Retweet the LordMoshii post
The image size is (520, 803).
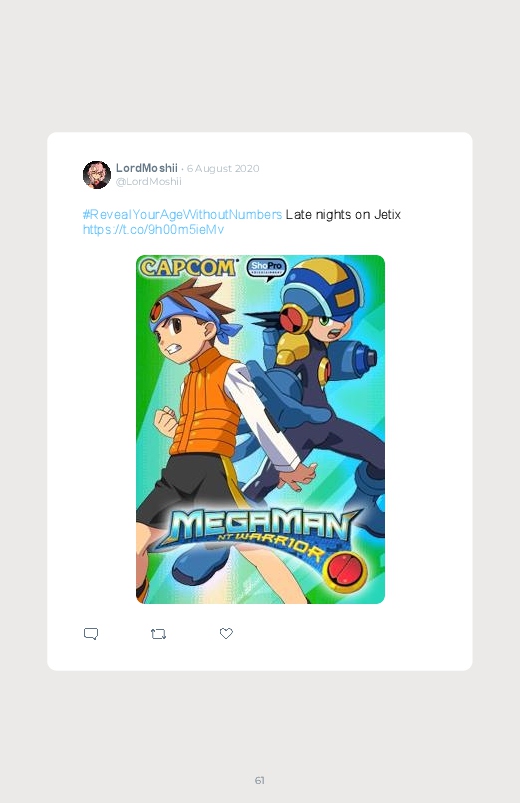click(158, 634)
